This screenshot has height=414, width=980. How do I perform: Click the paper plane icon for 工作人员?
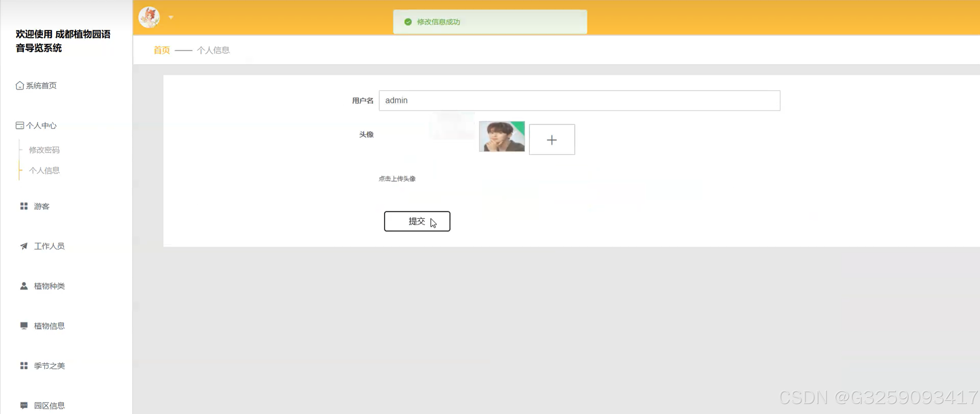pyautogui.click(x=24, y=246)
